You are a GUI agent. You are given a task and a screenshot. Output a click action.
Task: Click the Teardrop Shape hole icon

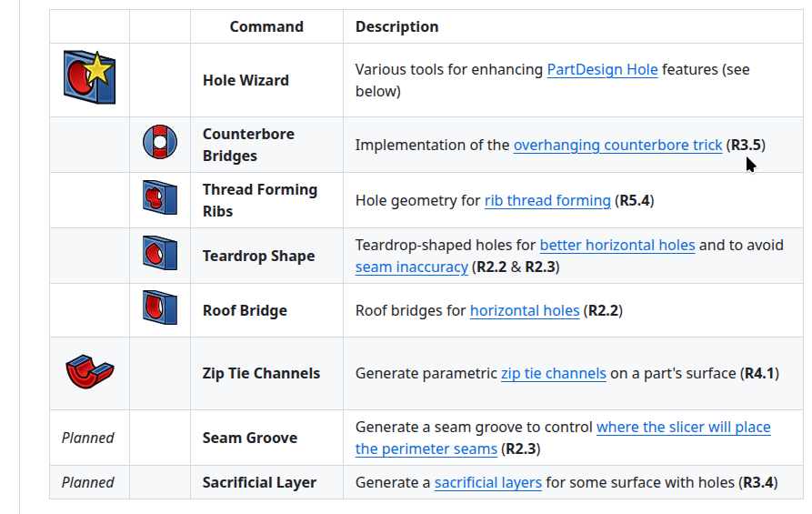click(x=159, y=254)
